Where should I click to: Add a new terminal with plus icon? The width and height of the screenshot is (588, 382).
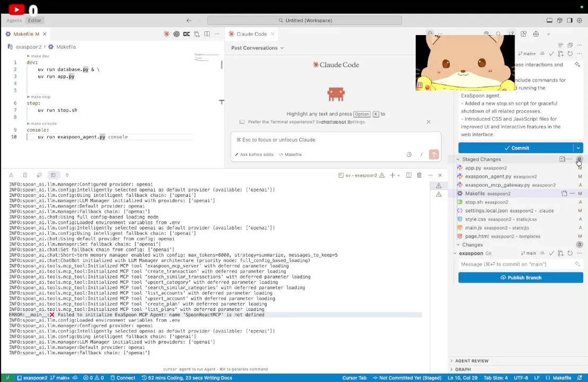tap(392, 175)
